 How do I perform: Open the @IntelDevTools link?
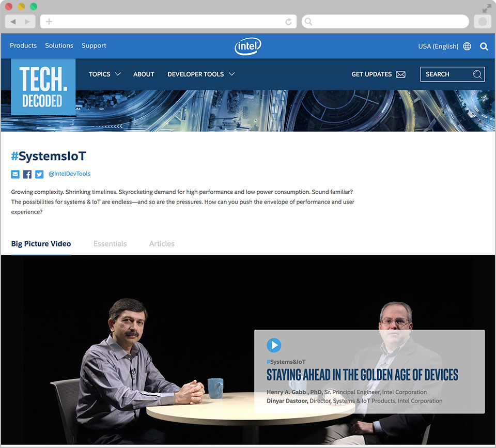(69, 174)
